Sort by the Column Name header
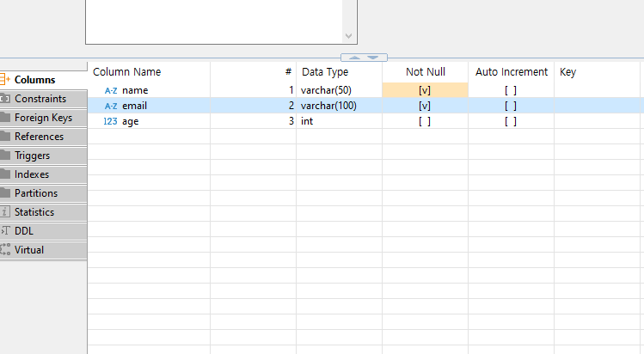Screen dimensions: 644x354 coord(149,72)
